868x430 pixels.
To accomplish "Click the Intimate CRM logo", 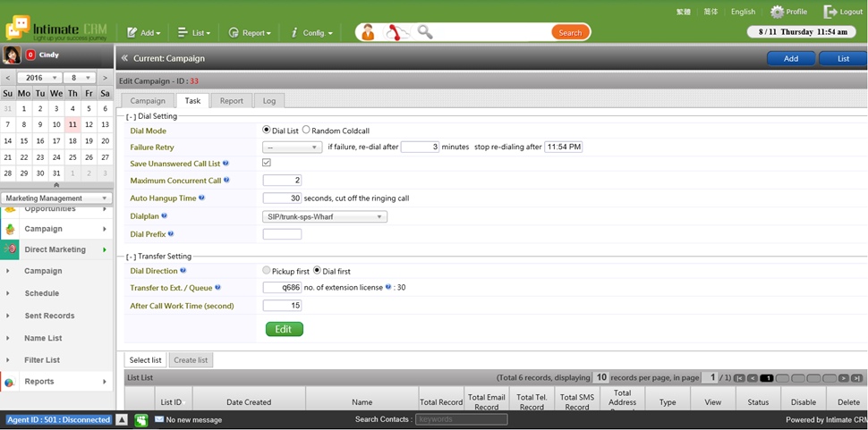I will [55, 30].
